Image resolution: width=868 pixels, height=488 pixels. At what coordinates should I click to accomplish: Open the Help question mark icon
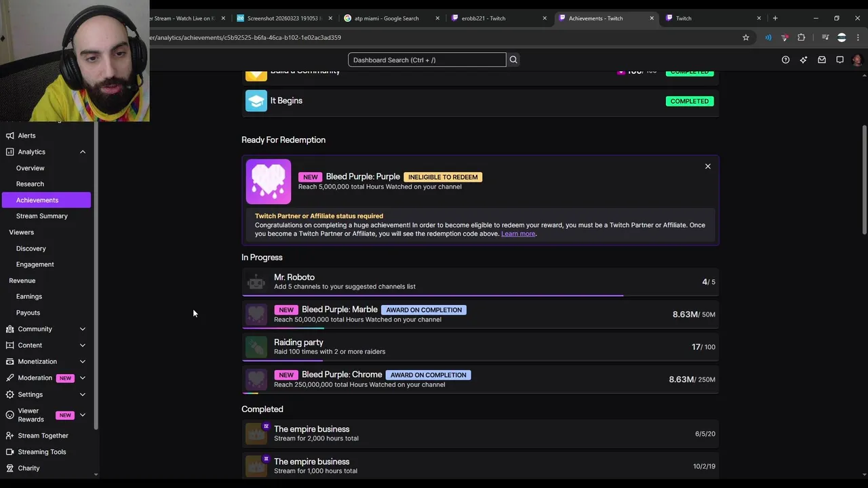coord(785,60)
